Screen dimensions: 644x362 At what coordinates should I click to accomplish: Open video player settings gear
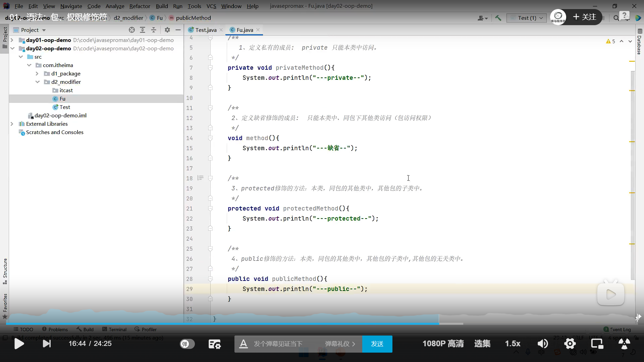[570, 344]
